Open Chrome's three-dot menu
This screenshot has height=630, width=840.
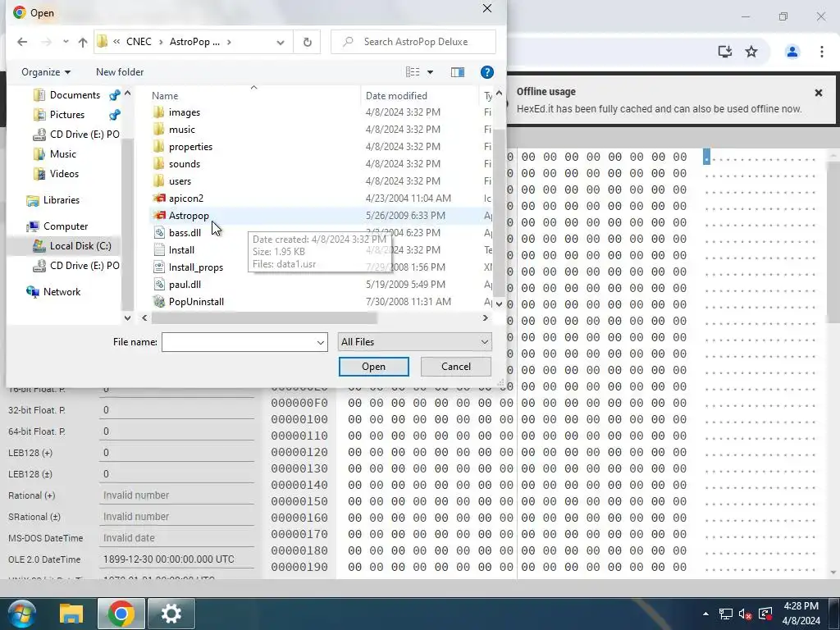click(x=821, y=52)
